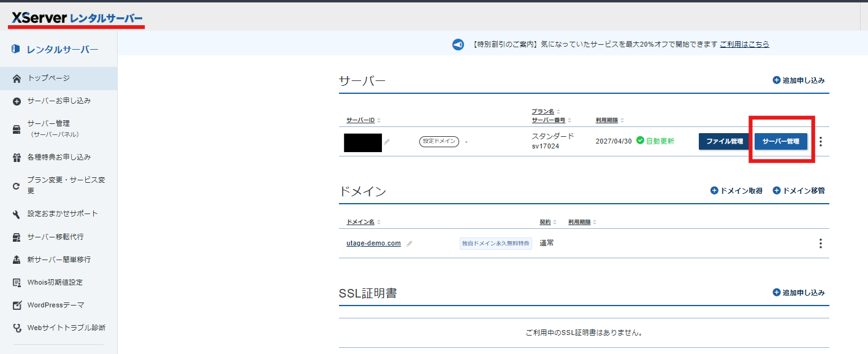
Task: Open three-dot menu in server row
Action: click(821, 142)
